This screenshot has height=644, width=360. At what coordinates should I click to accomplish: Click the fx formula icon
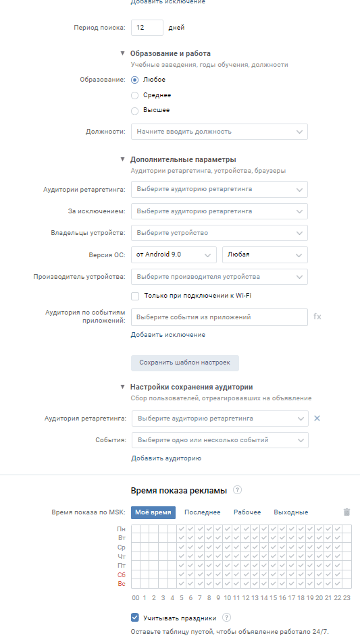pyautogui.click(x=317, y=317)
